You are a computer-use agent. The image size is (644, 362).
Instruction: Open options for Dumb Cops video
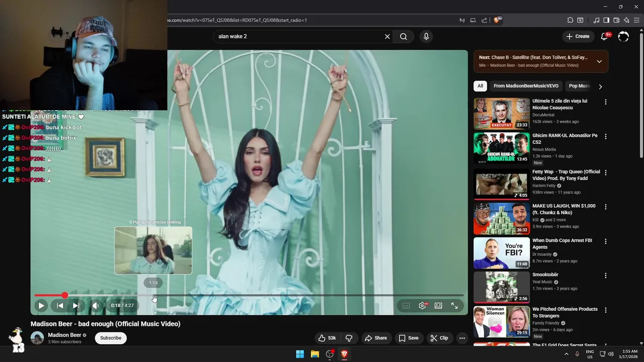pos(606,241)
